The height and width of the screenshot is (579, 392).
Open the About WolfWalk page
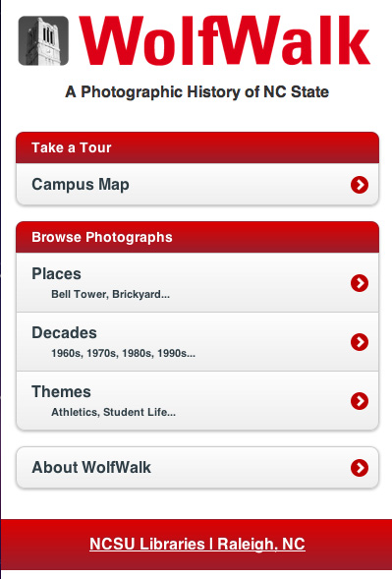click(197, 468)
